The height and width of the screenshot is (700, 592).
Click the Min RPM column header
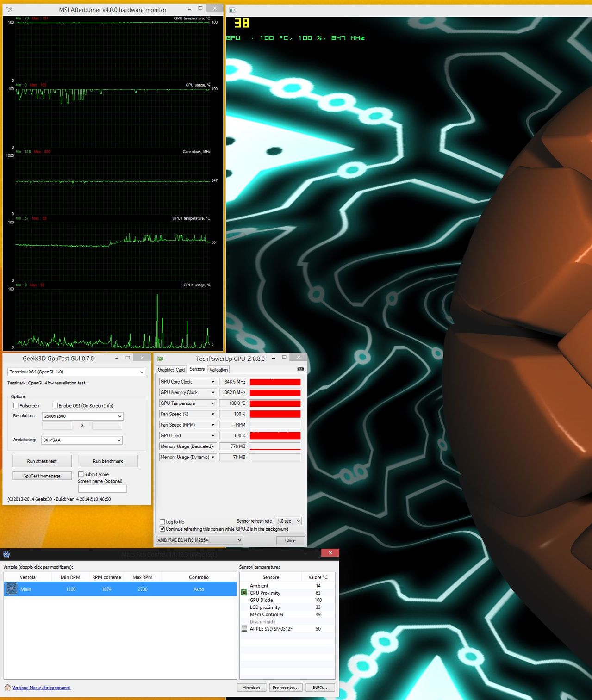coord(70,577)
